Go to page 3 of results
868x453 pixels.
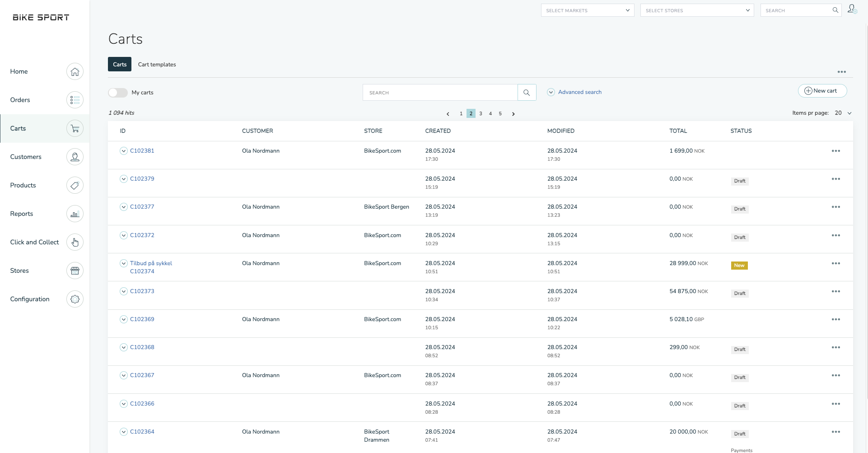tap(481, 114)
